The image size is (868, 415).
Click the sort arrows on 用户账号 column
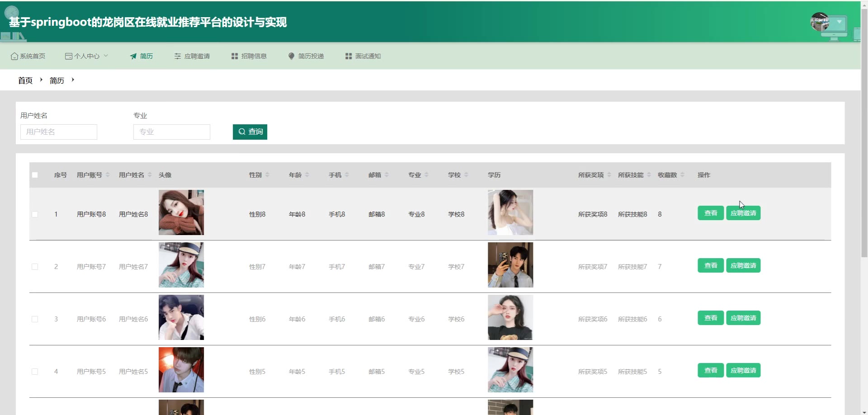pyautogui.click(x=108, y=175)
